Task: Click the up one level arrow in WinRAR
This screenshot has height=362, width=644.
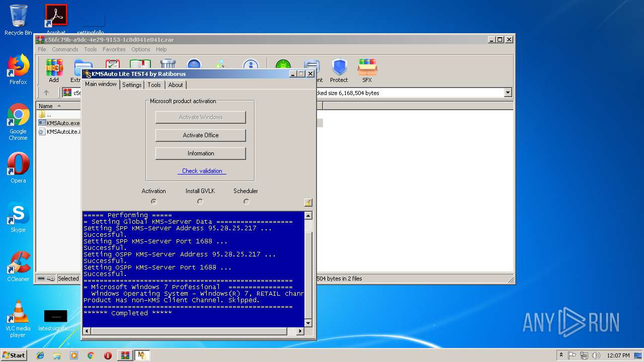Action: pos(46,93)
